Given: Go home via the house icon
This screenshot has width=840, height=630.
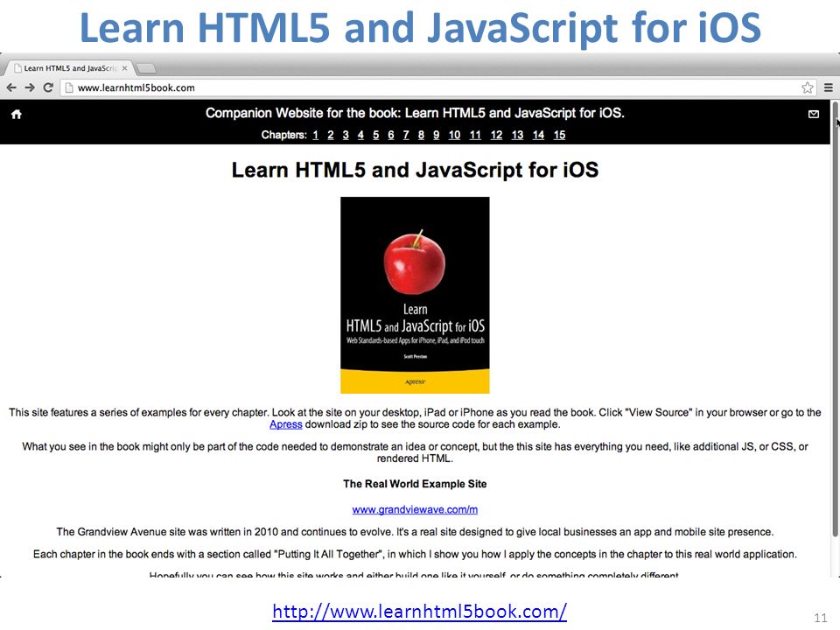Looking at the screenshot, I should (16, 114).
